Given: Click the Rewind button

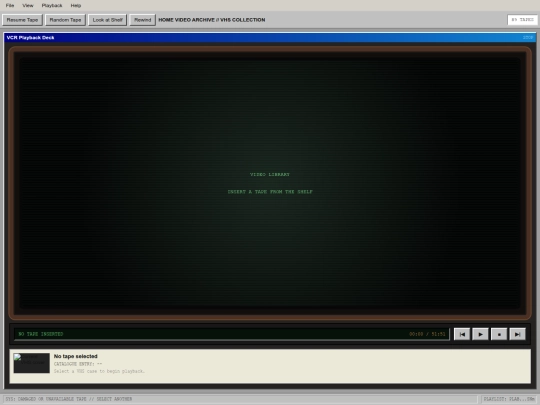Looking at the screenshot, I should point(143,20).
